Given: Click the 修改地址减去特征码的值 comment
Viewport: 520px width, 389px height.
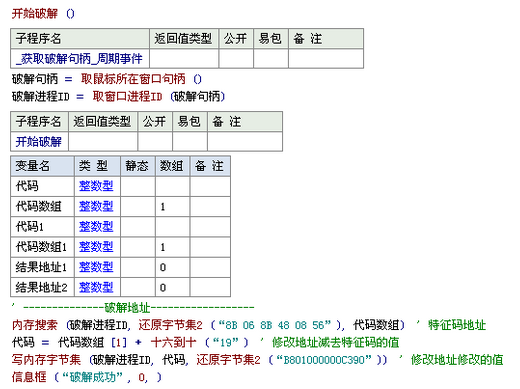Looking at the screenshot, I should 335,342.
